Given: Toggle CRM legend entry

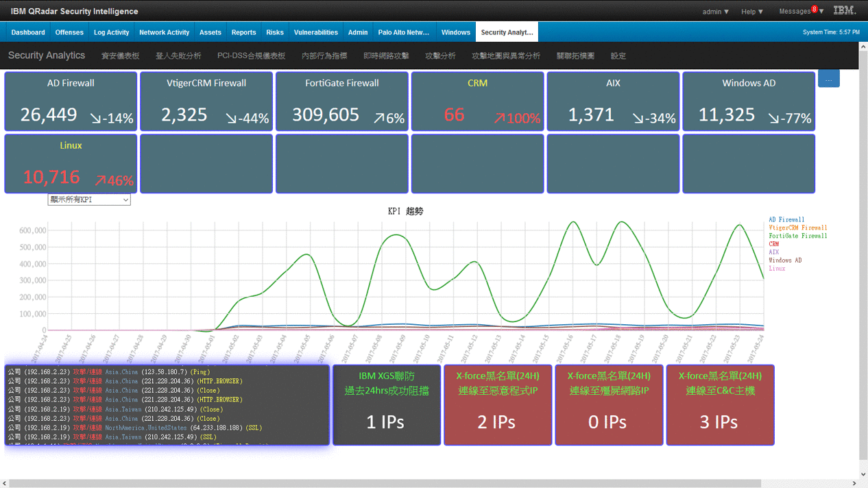Looking at the screenshot, I should [x=773, y=244].
